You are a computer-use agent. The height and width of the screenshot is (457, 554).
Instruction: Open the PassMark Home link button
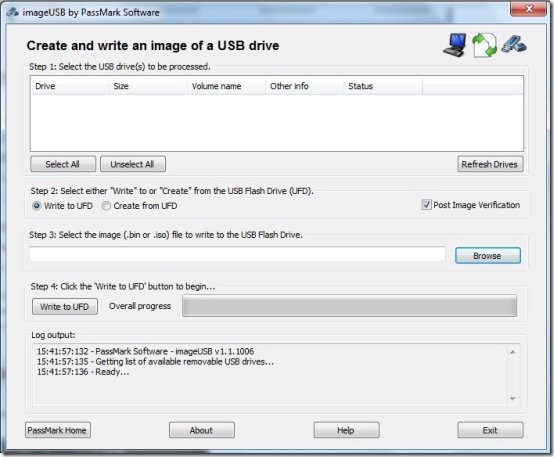58,430
